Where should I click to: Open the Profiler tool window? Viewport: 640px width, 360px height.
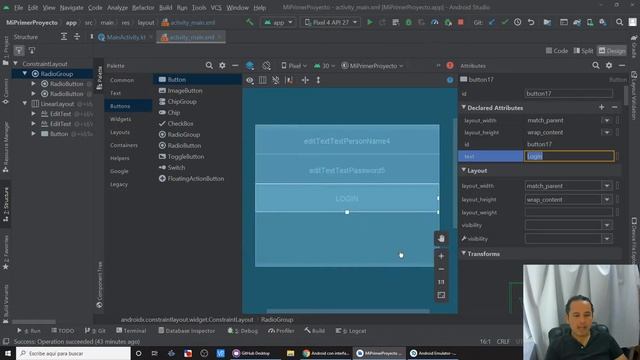pos(281,331)
